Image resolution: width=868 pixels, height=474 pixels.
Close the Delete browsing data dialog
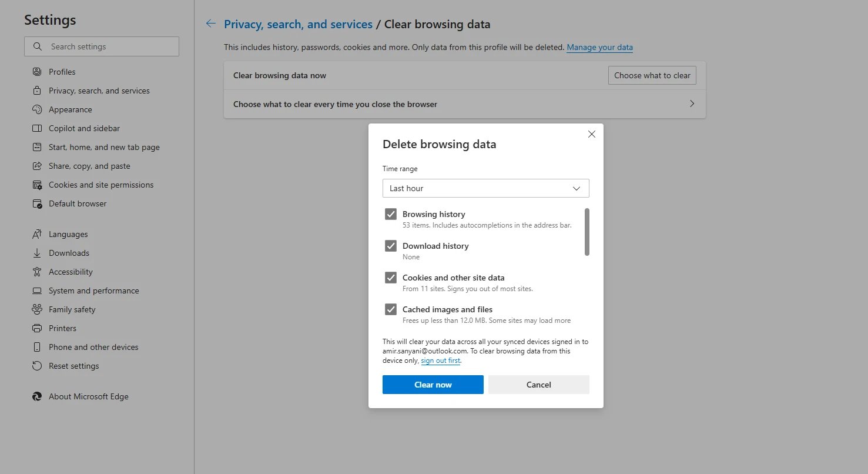[x=592, y=134]
